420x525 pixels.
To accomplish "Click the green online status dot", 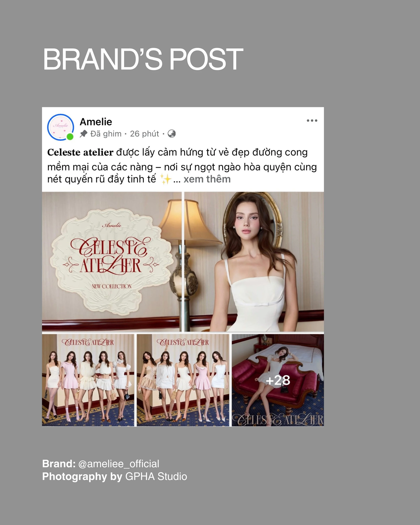I will [70, 137].
